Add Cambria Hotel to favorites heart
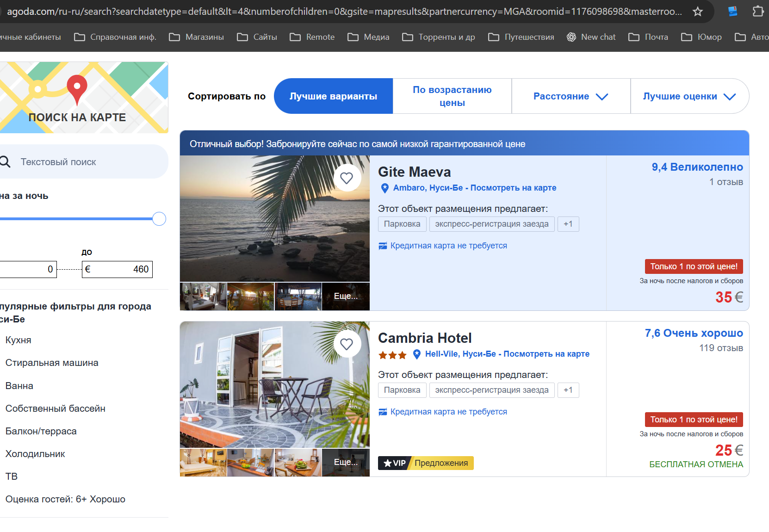The height and width of the screenshot is (532, 769). point(347,344)
